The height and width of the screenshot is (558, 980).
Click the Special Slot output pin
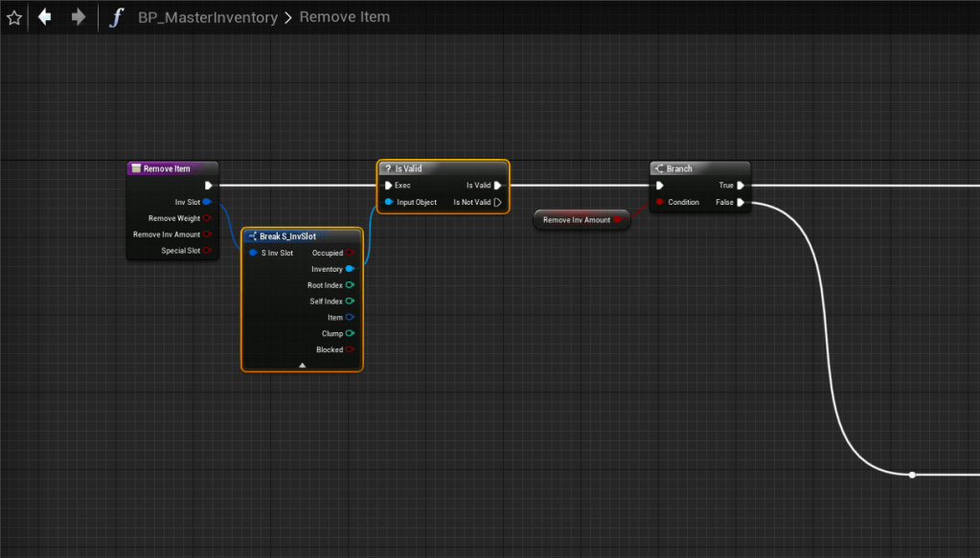207,251
